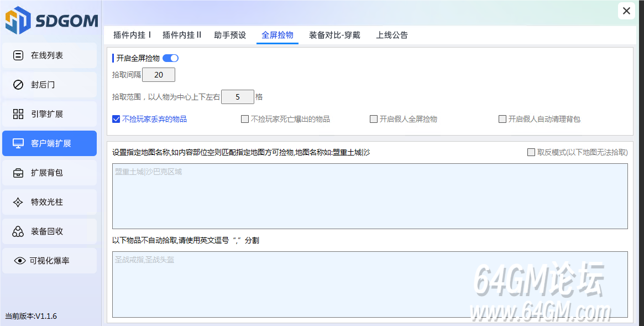This screenshot has height=326, width=644.
Task: Tick the 取反模式 checkbox
Action: click(531, 152)
